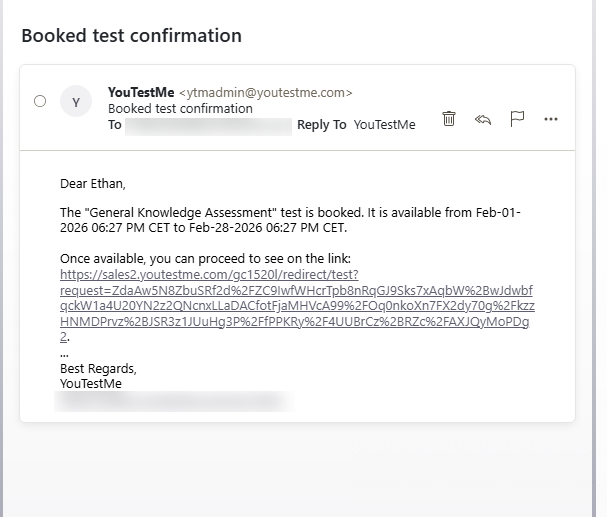607x517 pixels.
Task: Click the bold sender name YouTestMe
Action: tap(141, 92)
